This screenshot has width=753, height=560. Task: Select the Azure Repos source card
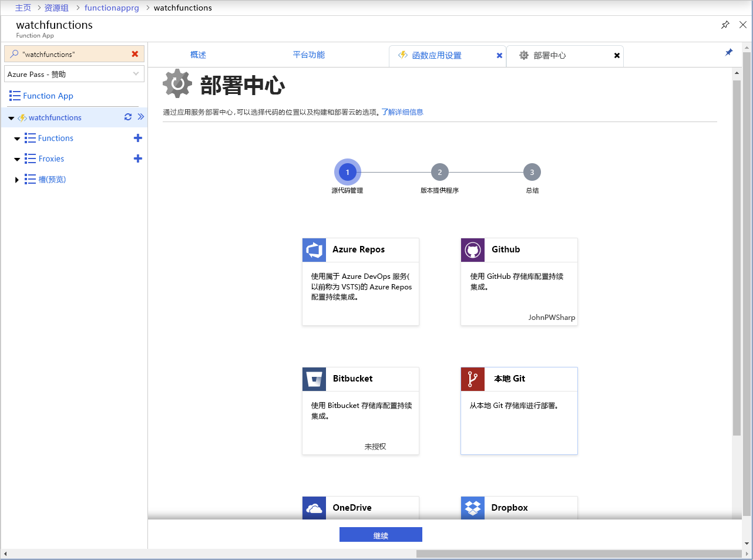[361, 282]
